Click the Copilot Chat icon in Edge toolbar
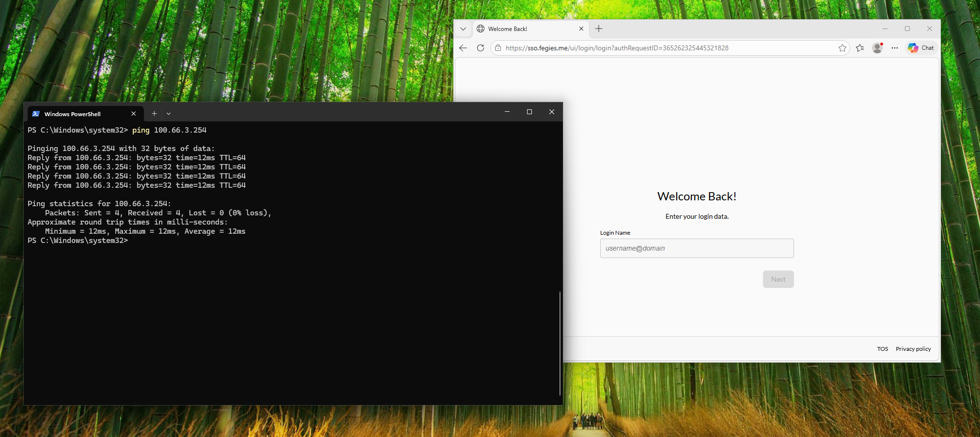This screenshot has height=437, width=980. click(914, 48)
